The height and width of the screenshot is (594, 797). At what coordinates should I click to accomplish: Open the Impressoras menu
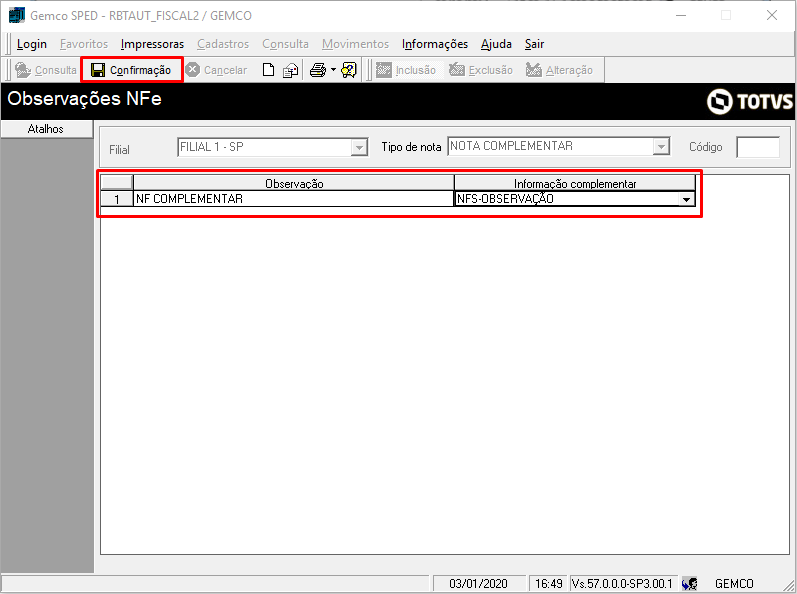pyautogui.click(x=152, y=44)
